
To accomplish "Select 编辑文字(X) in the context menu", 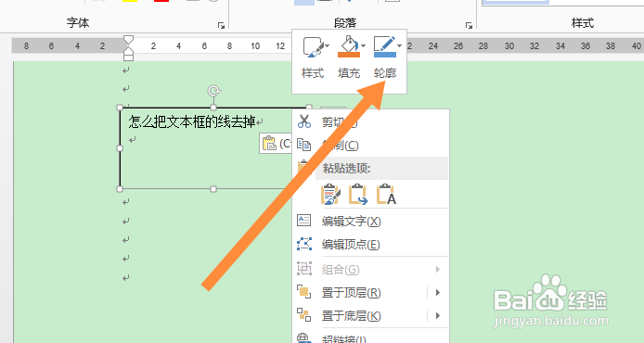I will pyautogui.click(x=371, y=222).
